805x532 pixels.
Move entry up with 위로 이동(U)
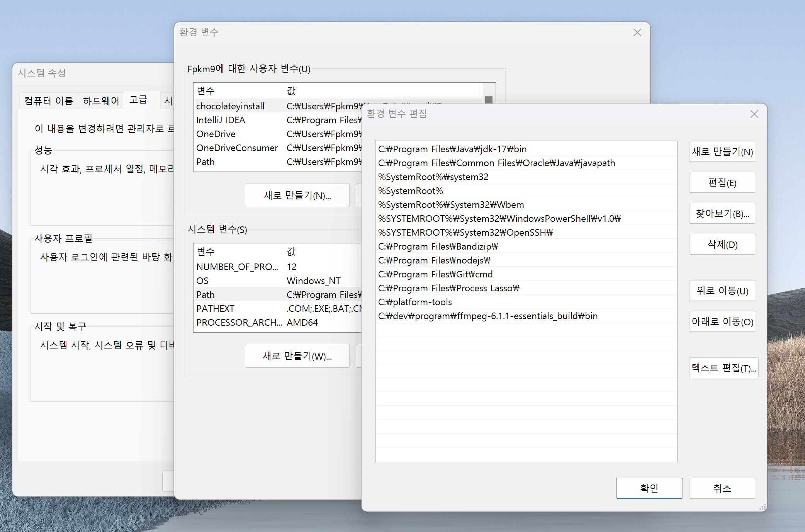722,291
